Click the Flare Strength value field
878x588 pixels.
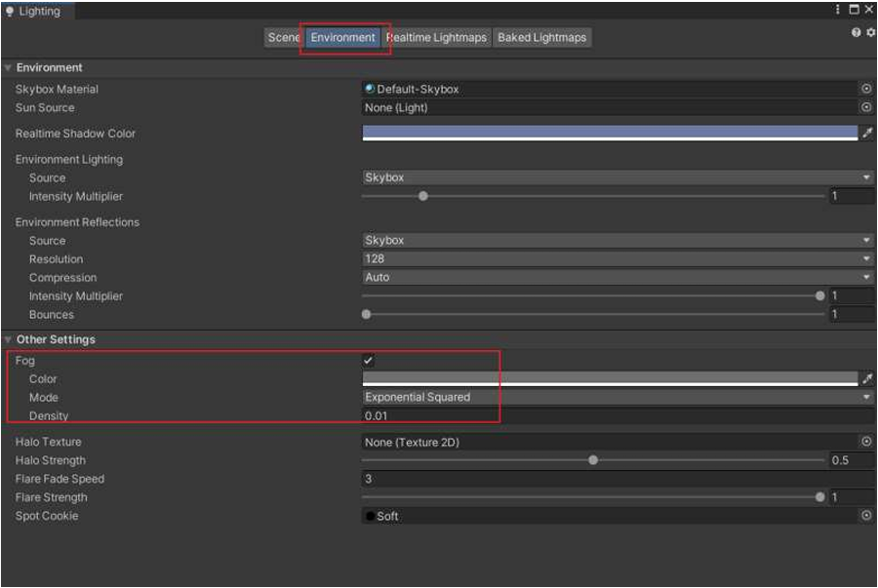tap(852, 496)
